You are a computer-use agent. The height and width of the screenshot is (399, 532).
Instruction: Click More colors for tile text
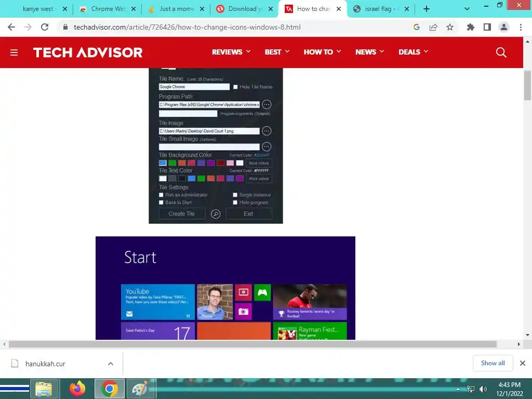[x=259, y=179]
